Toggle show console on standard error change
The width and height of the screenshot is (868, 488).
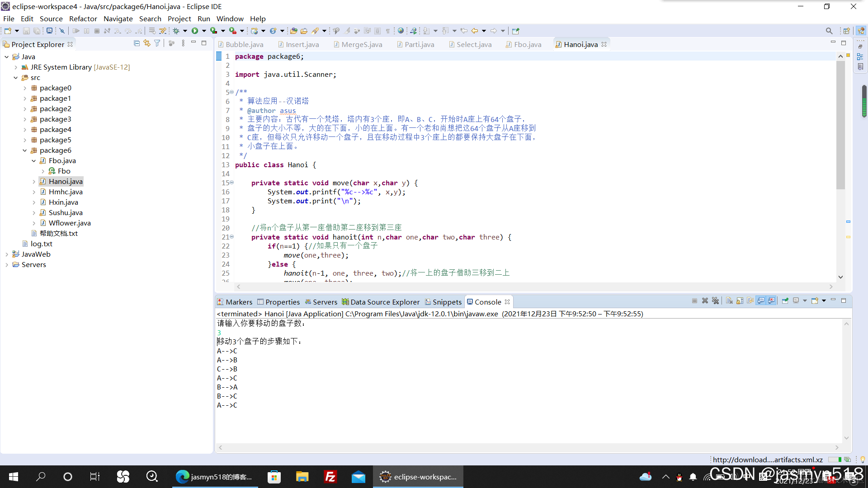(771, 301)
